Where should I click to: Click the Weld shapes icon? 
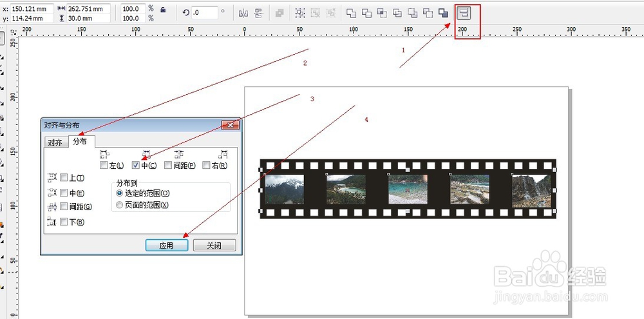coord(351,13)
